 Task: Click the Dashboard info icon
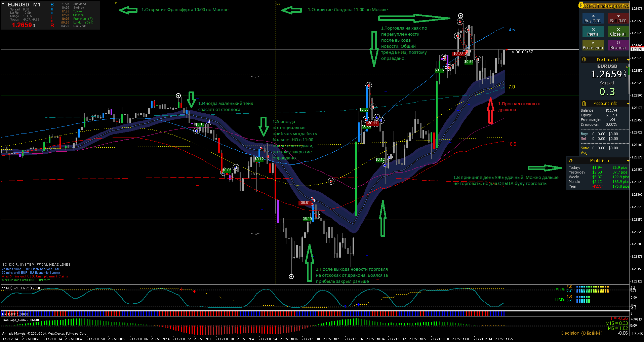coord(584,60)
